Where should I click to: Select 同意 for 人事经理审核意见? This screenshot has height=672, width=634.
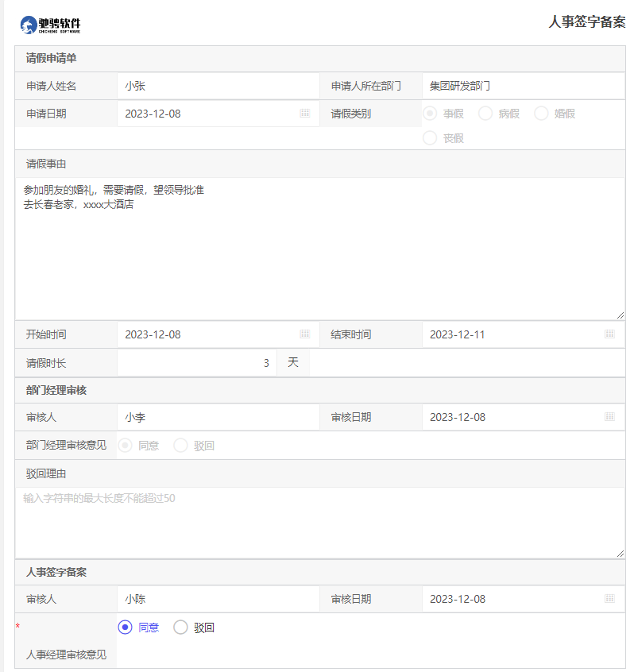coord(126,628)
